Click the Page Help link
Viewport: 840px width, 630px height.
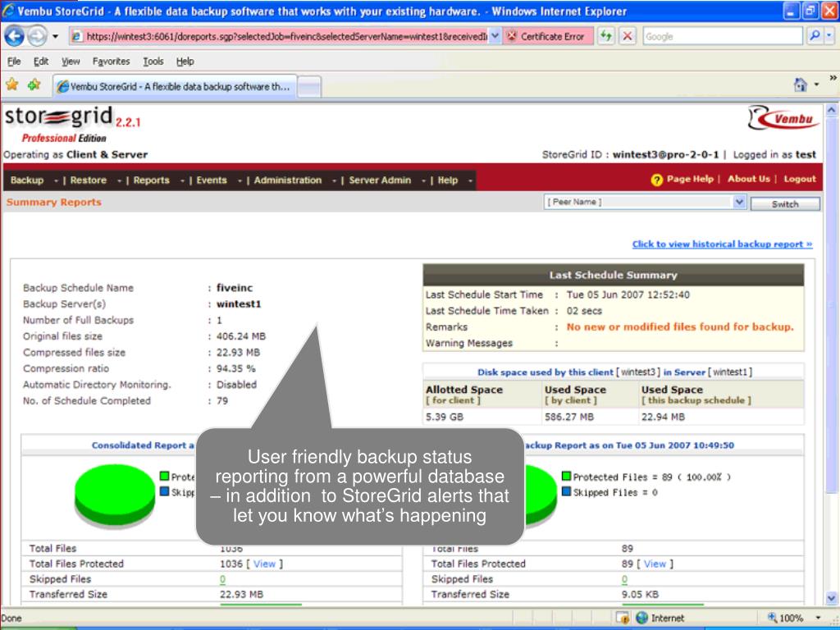pyautogui.click(x=690, y=179)
